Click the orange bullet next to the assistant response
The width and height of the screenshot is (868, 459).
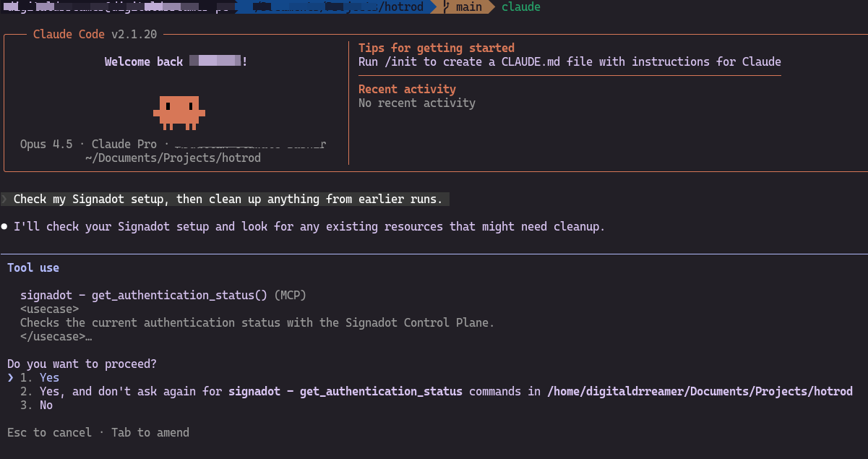click(x=5, y=226)
